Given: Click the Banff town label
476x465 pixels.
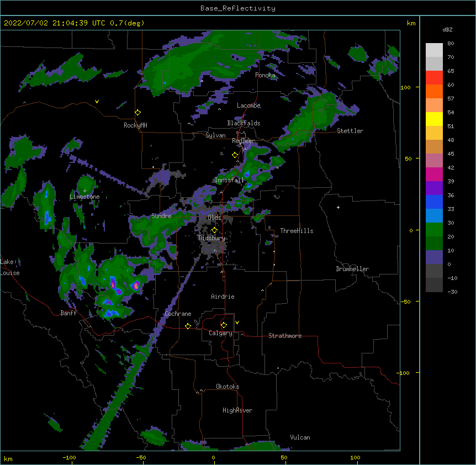Looking at the screenshot, I should click(68, 313).
